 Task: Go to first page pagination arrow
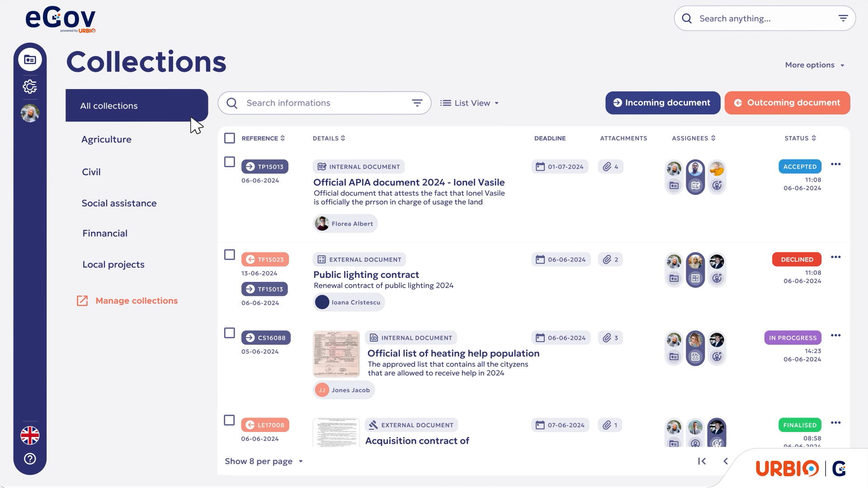[x=702, y=461]
